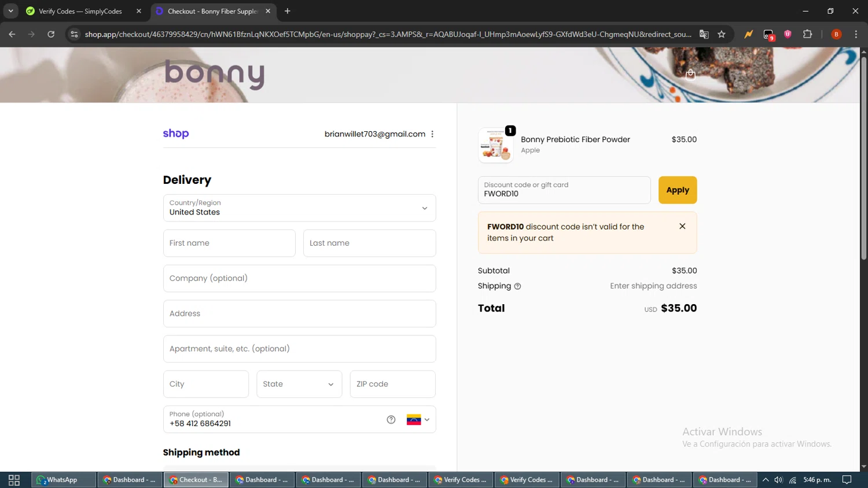Show hidden tray icons chevron
Image resolution: width=868 pixels, height=488 pixels.
pos(766,480)
